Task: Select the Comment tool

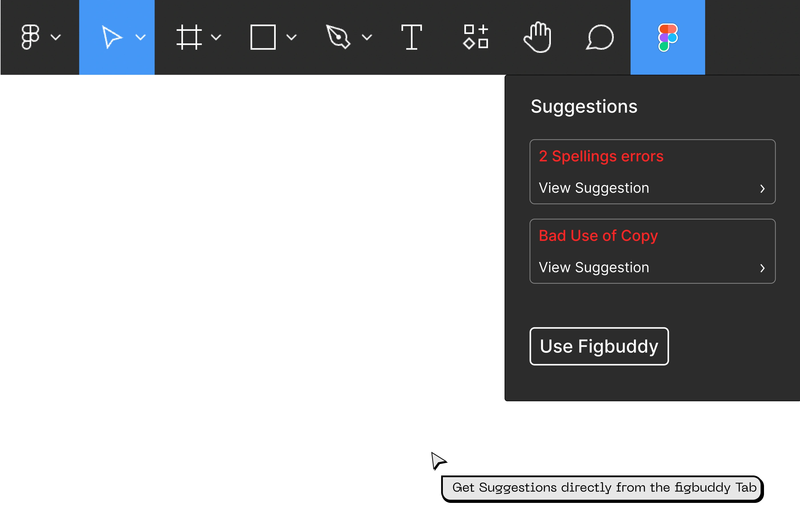Action: [600, 37]
